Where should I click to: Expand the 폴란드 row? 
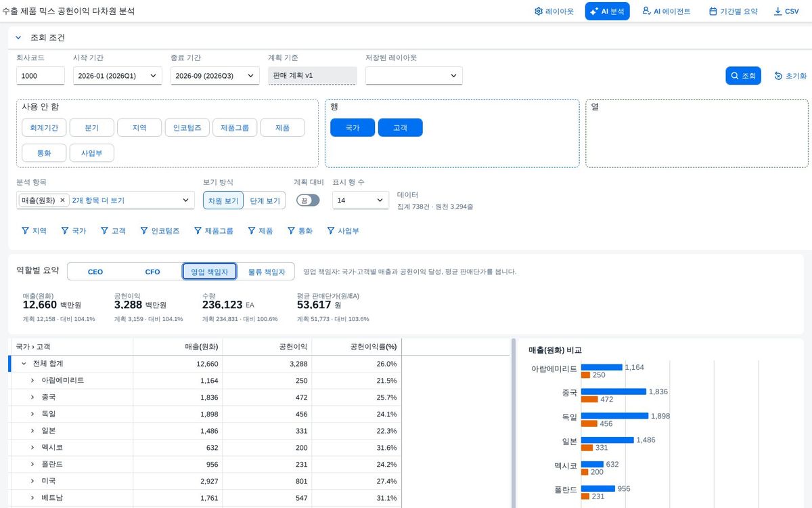(32, 464)
